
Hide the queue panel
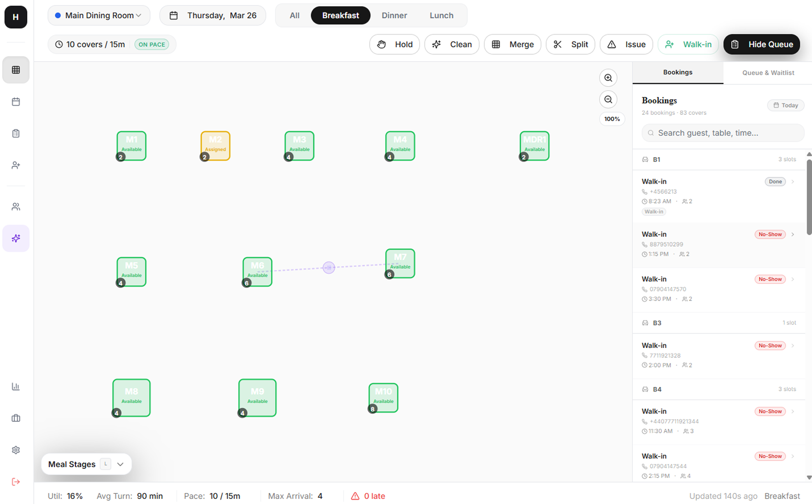tap(761, 44)
